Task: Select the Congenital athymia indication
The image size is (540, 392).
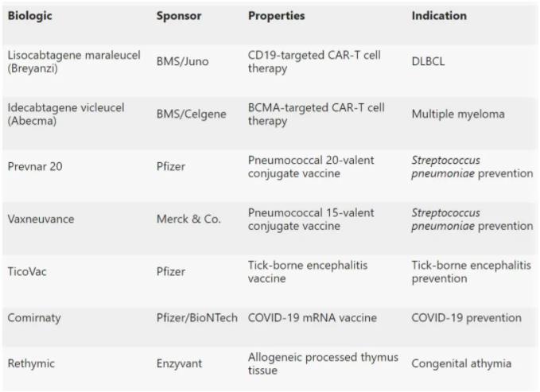Action: (461, 364)
